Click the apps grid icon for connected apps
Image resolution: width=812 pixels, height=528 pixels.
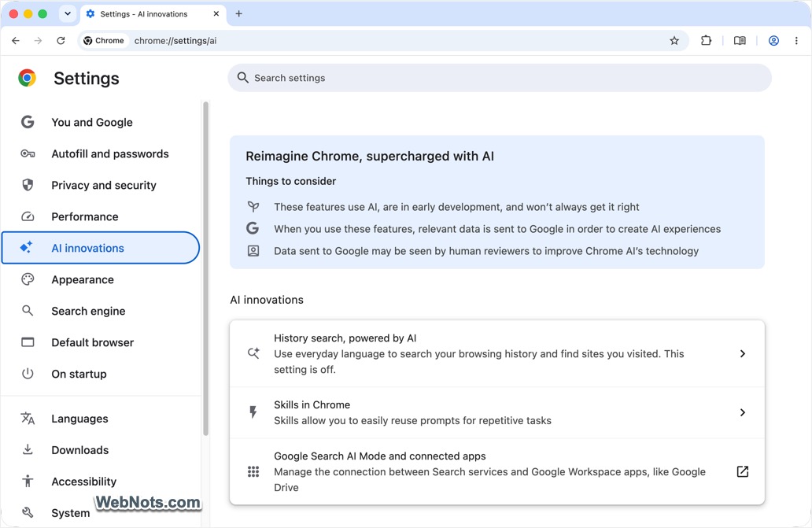tap(253, 471)
